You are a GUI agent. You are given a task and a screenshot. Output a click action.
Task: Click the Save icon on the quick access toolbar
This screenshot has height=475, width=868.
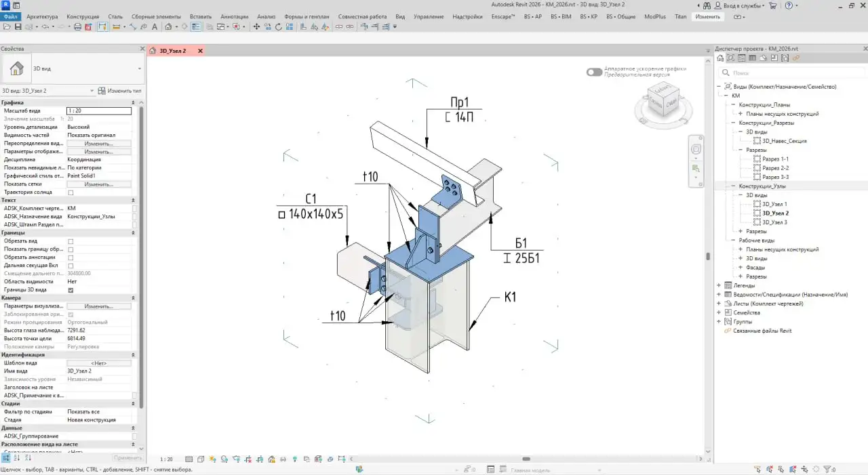pos(19,27)
